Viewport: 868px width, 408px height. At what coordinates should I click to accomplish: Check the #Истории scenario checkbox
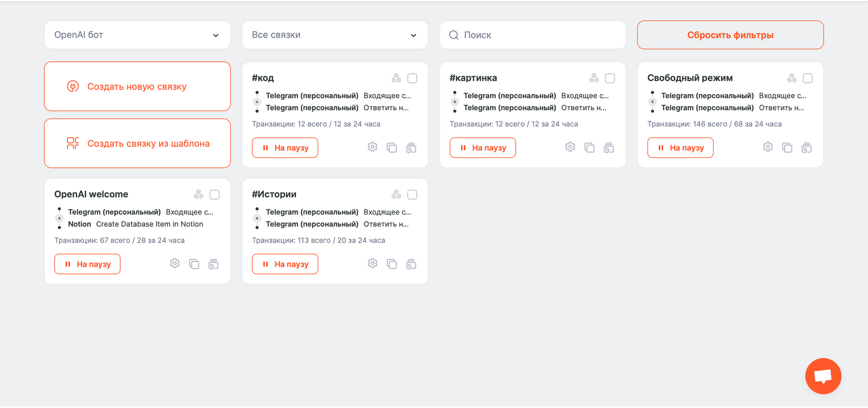pos(412,195)
